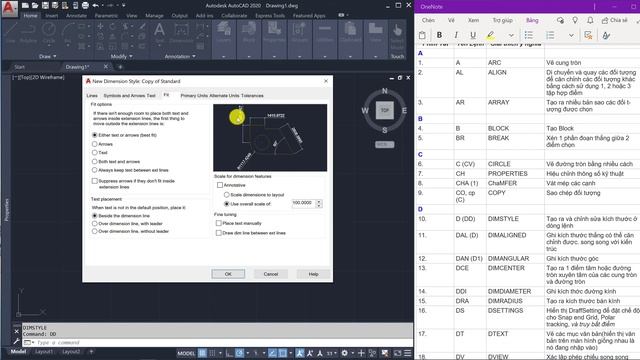The width and height of the screenshot is (640, 360).
Task: Open the Bảng tab in OneNote
Action: 532,20
